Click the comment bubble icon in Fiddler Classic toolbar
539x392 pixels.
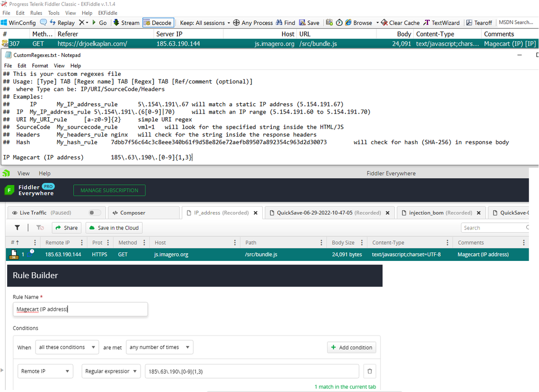pyautogui.click(x=44, y=22)
